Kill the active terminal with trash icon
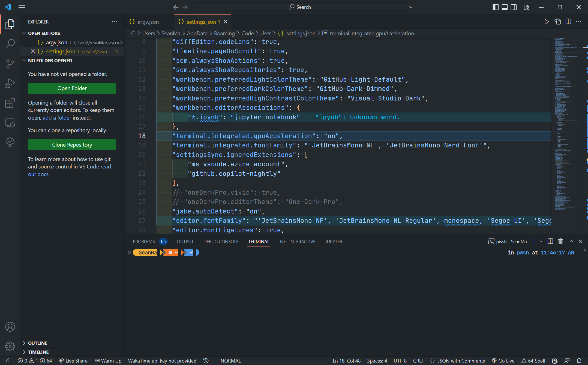This screenshot has width=588, height=365. coord(560,241)
